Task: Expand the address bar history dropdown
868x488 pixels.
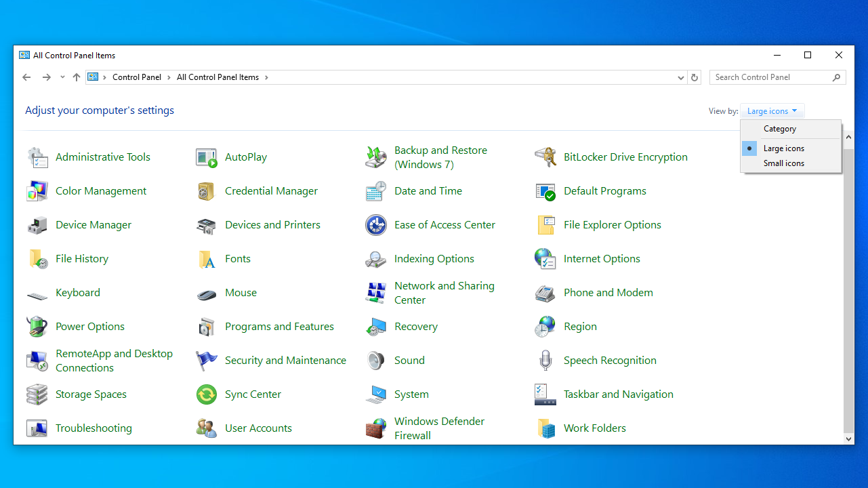Action: (x=681, y=77)
